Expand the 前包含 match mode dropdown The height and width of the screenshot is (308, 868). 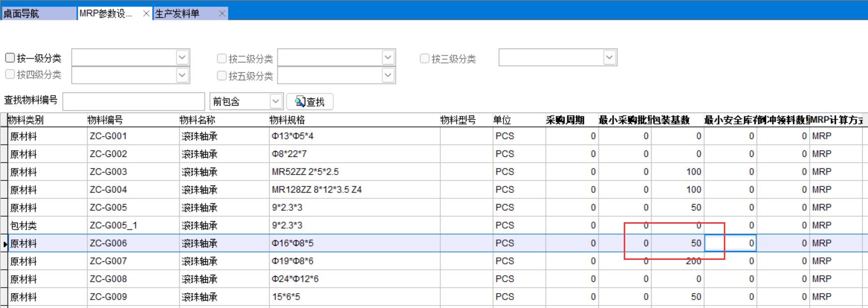[276, 102]
